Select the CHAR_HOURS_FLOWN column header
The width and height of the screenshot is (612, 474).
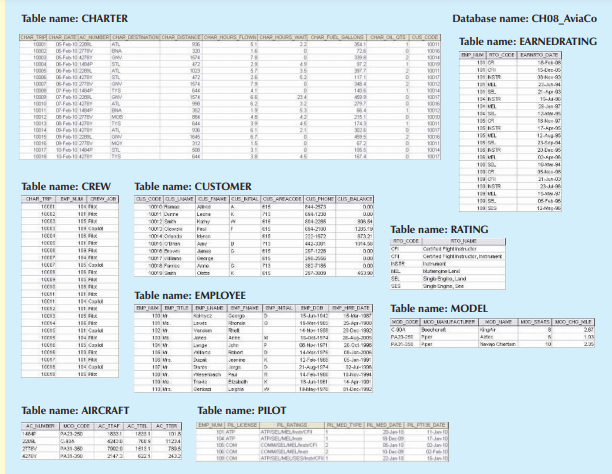[230, 37]
